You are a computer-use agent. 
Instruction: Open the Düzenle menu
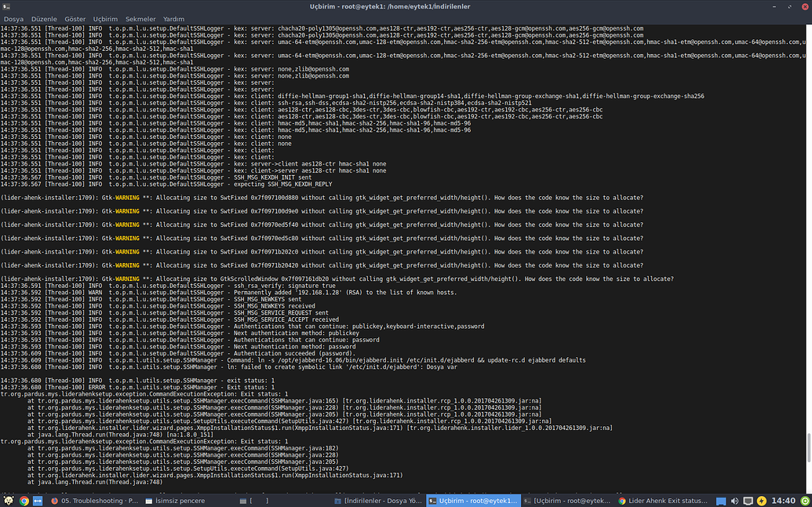pos(43,18)
